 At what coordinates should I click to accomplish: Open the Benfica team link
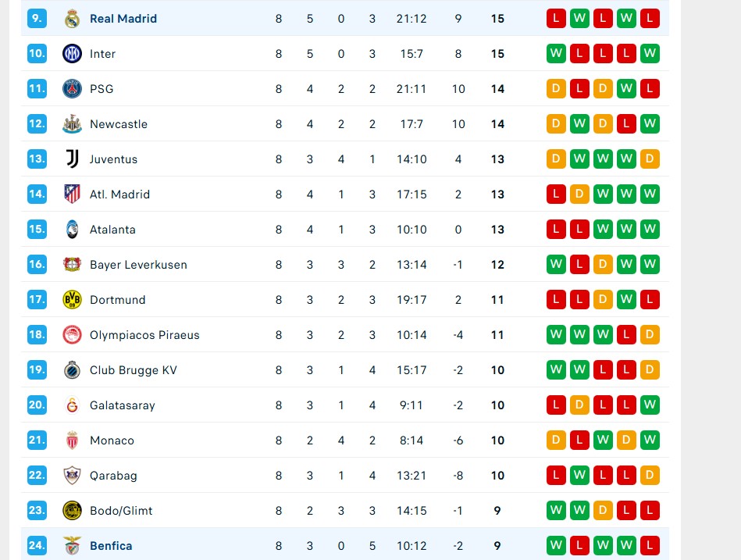click(111, 546)
